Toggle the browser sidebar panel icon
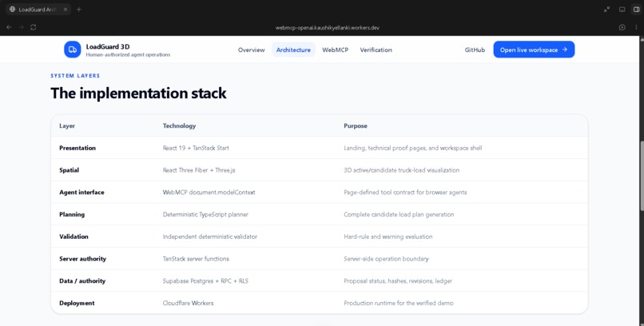 pyautogui.click(x=637, y=10)
